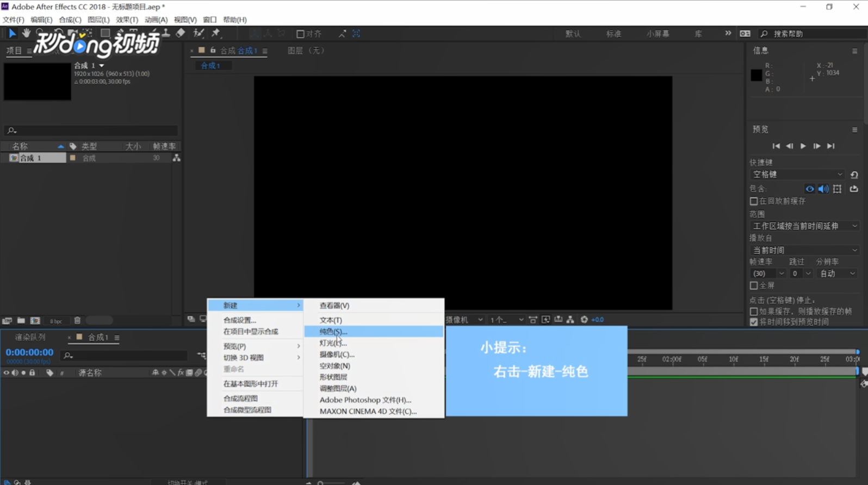Screen dimensions: 868x485
Task: Click the search help magnifier icon
Action: tap(764, 34)
